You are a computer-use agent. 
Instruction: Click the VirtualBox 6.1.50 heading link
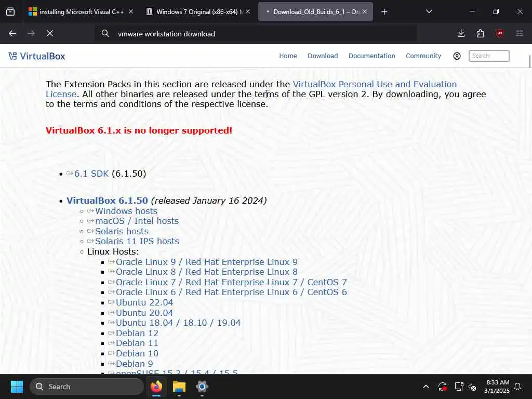107,201
